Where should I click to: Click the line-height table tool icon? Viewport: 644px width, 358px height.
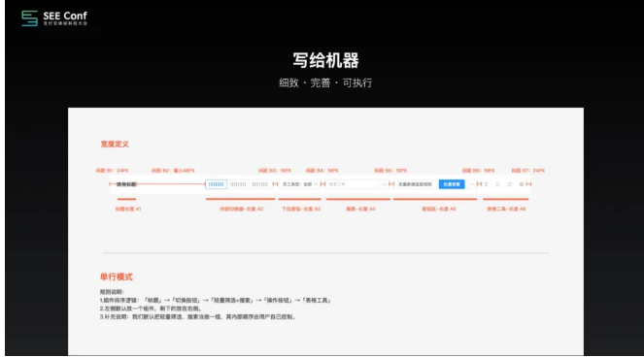point(486,184)
